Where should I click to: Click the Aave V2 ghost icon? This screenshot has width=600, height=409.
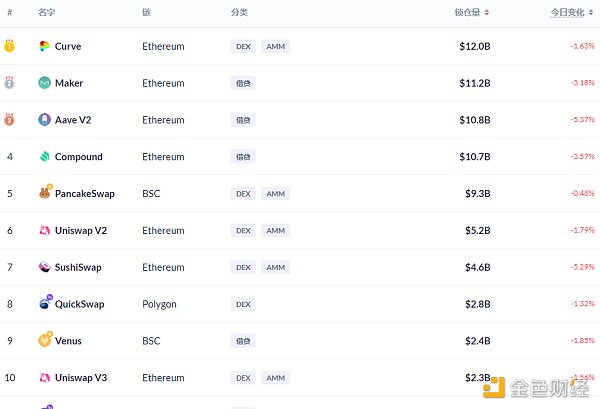(44, 120)
